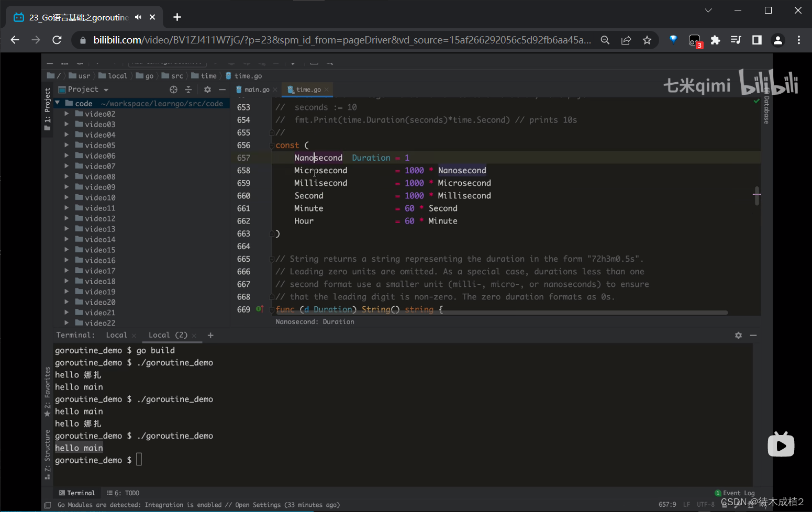Click the browser forward arrow

click(36, 40)
